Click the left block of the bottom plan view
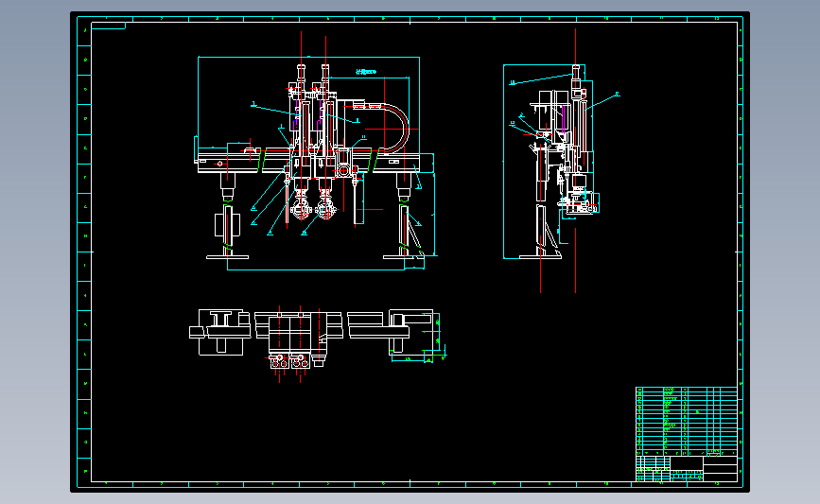The image size is (820, 504). coord(220,332)
